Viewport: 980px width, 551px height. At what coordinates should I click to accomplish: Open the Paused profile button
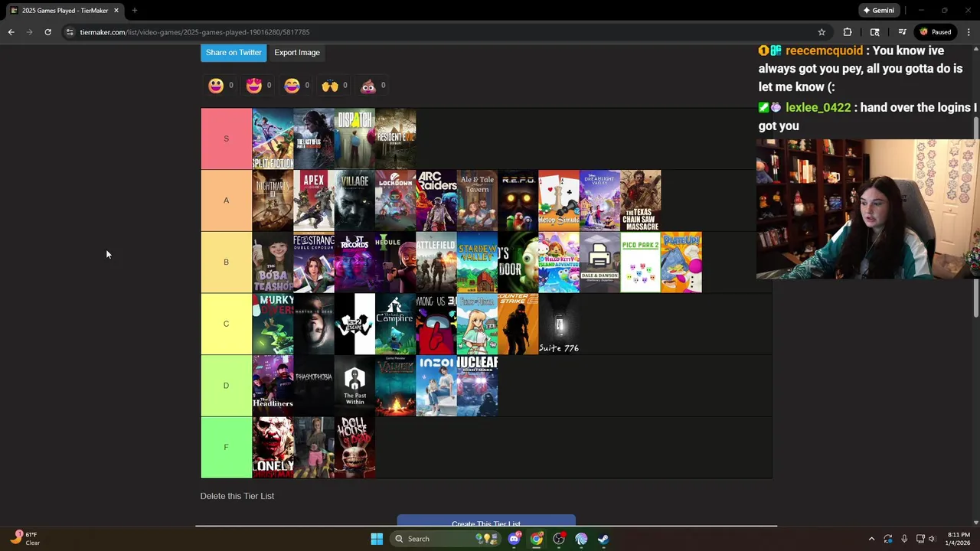(936, 32)
